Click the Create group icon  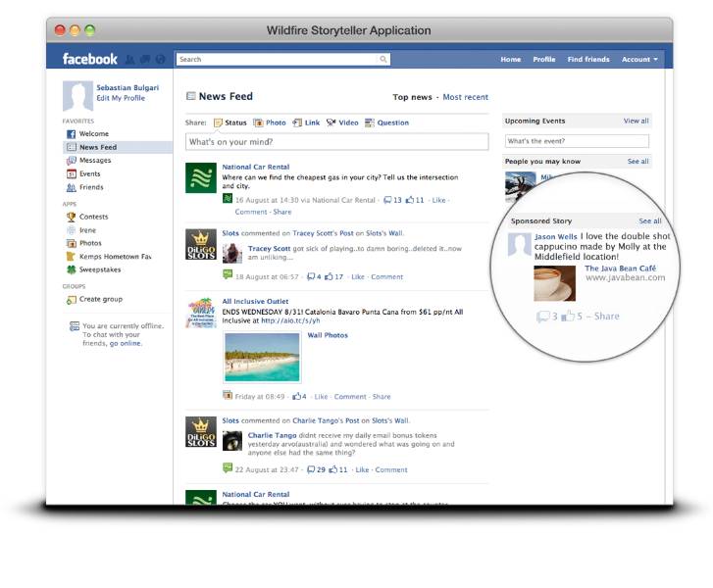(x=71, y=299)
